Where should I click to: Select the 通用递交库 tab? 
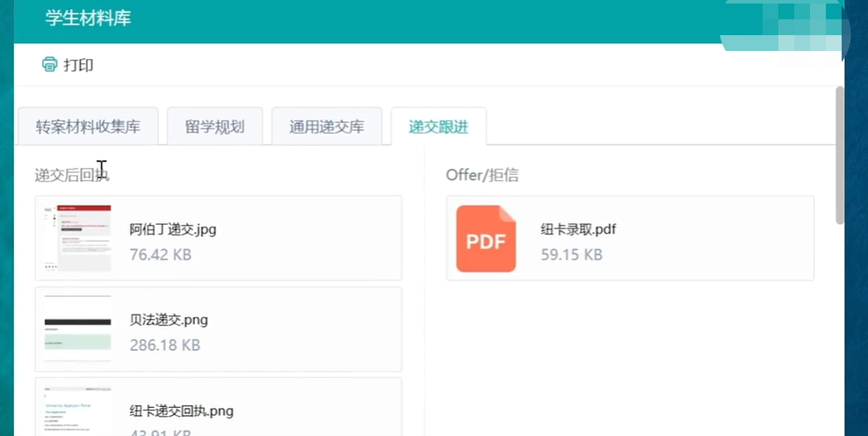327,127
